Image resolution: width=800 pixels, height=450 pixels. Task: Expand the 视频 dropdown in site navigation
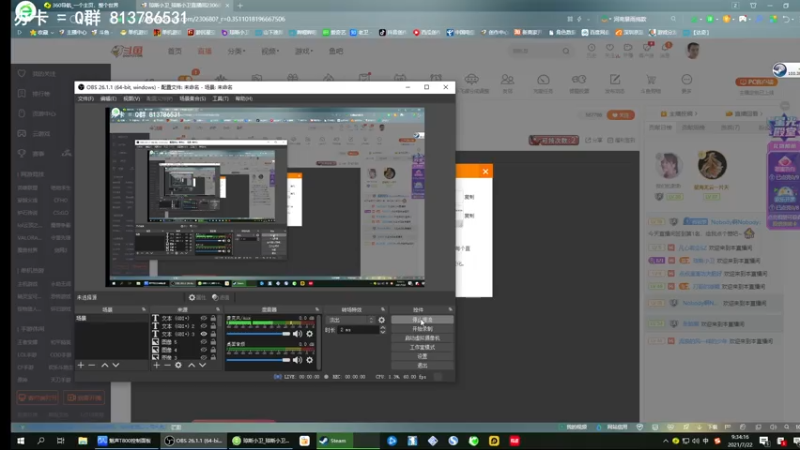[270, 51]
